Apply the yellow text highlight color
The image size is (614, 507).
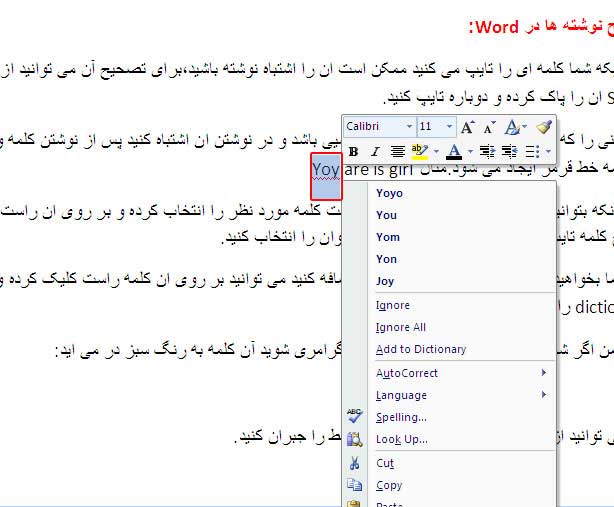pyautogui.click(x=420, y=152)
